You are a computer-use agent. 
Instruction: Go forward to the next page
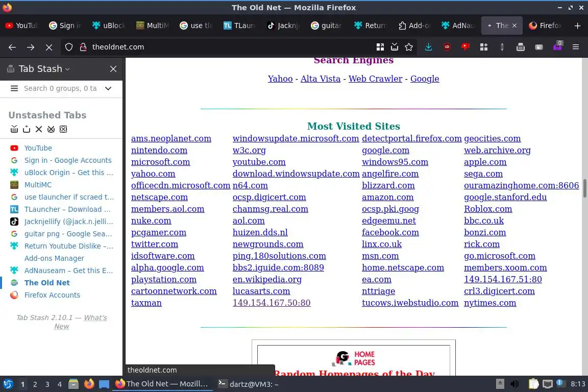point(31,47)
